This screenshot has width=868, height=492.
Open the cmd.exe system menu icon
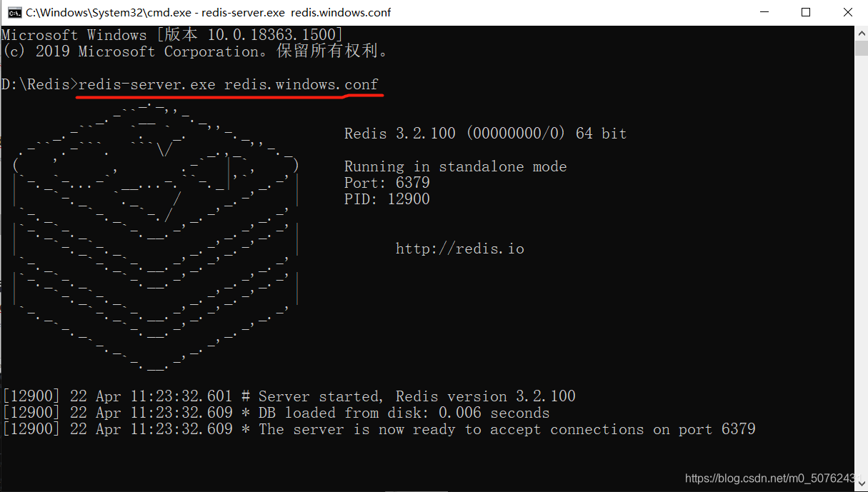(14, 12)
